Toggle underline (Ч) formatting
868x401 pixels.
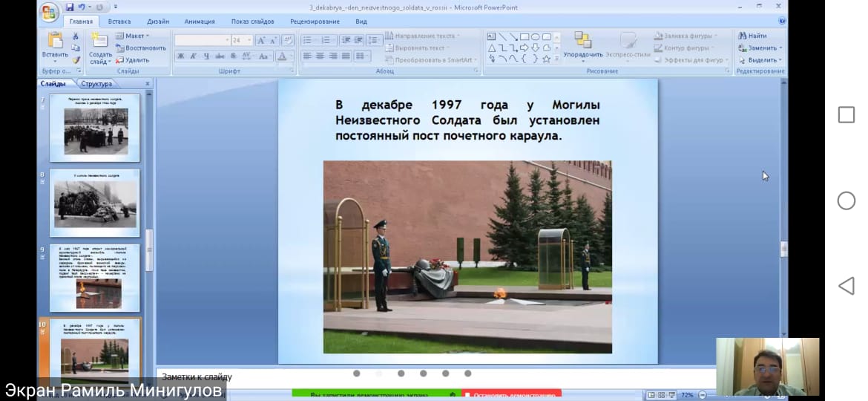coord(206,56)
